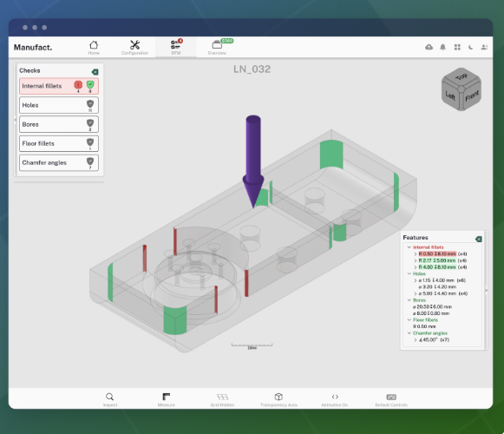Expand the R 0.50 fillet entry
Image resolution: width=504 pixels, height=434 pixels.
point(416,253)
